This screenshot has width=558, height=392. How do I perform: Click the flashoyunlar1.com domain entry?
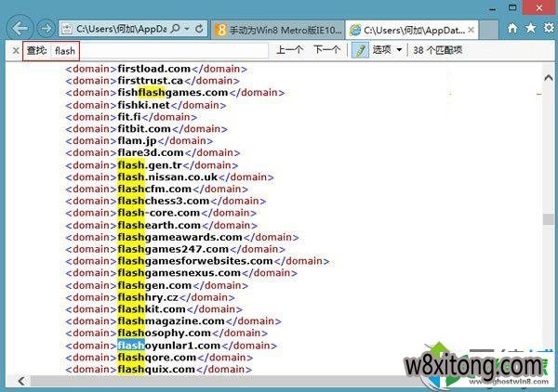(x=168, y=346)
